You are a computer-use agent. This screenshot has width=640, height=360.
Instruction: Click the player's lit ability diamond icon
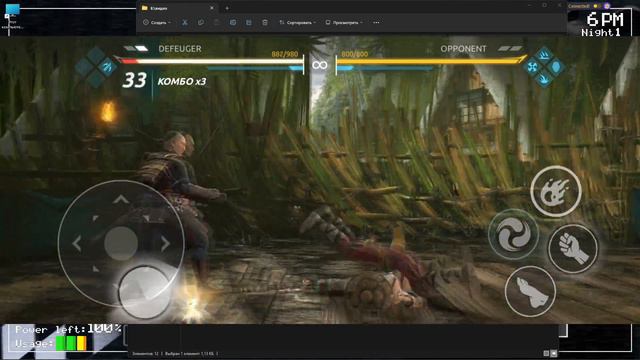point(107,66)
